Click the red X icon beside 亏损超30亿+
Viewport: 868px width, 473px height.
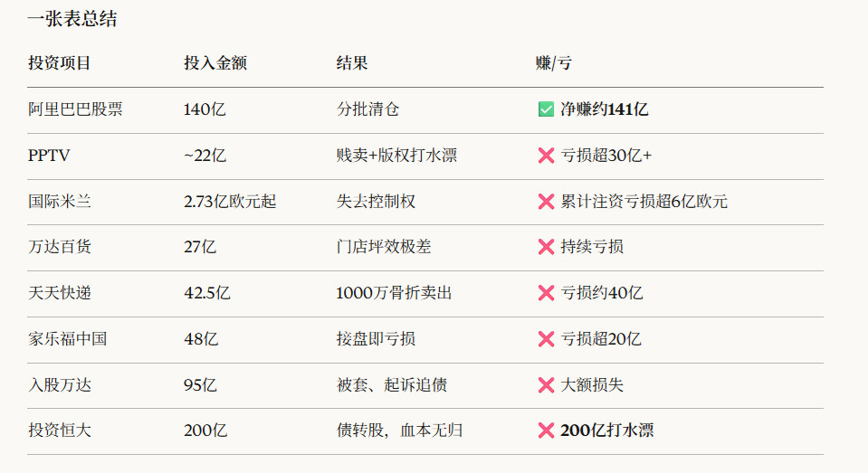point(546,156)
